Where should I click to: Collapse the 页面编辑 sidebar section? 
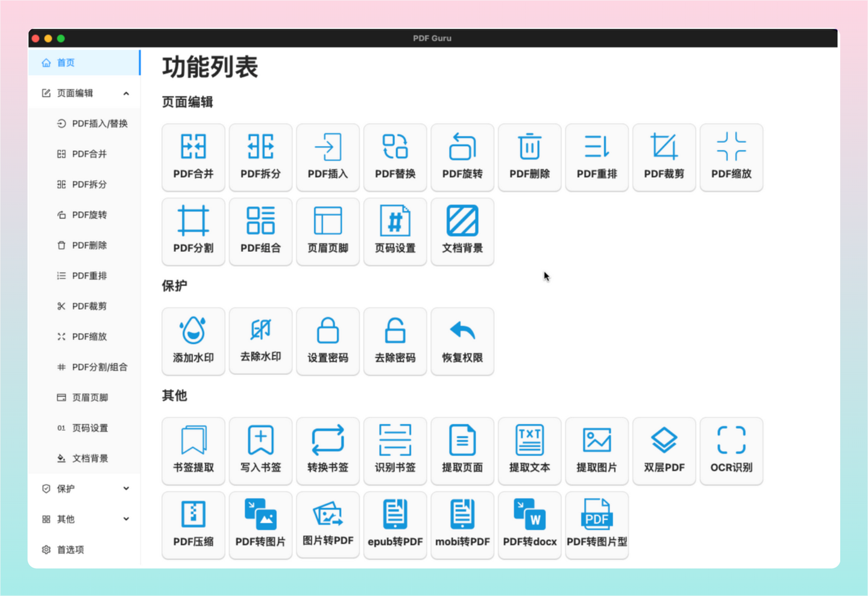point(84,93)
